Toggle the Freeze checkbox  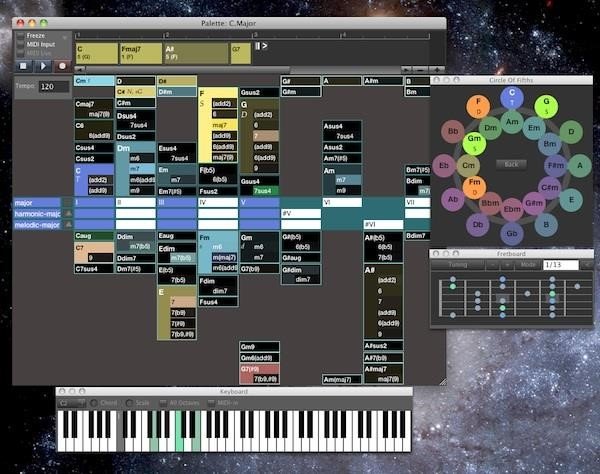click(x=20, y=36)
